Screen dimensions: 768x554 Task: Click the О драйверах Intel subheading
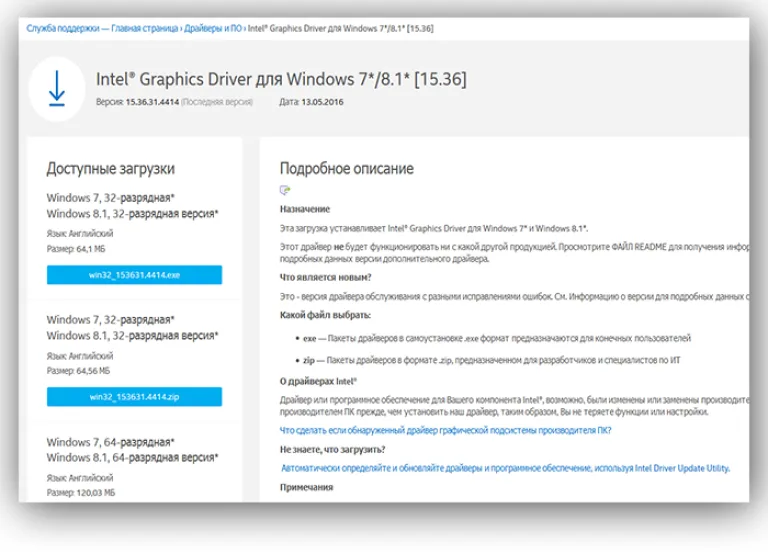click(x=318, y=381)
